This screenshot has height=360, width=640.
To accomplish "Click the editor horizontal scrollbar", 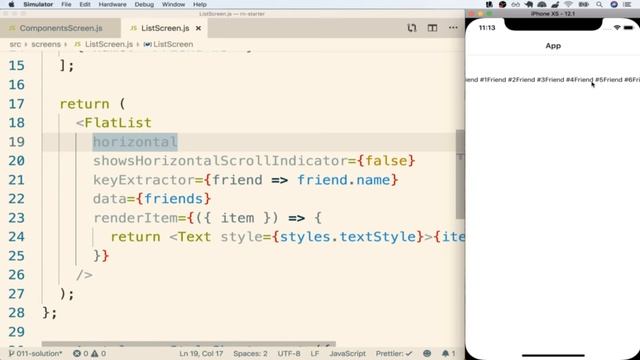I will tap(189, 344).
